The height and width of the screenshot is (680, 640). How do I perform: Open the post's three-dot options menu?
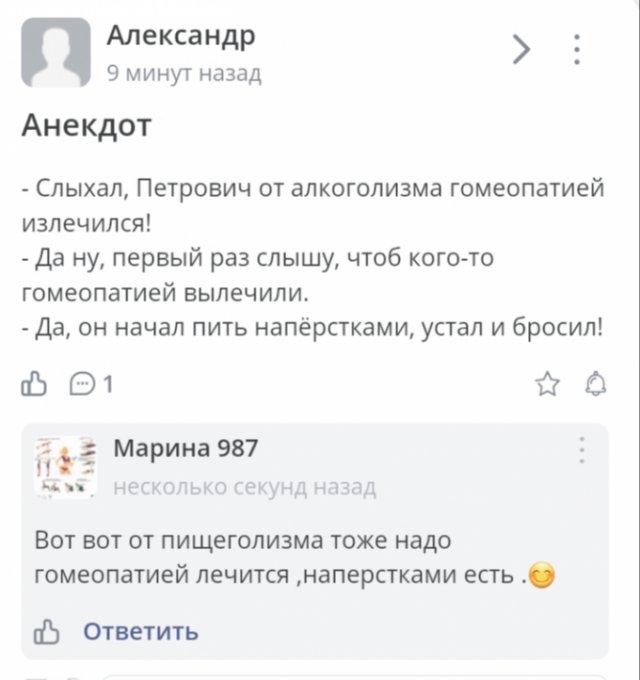point(577,48)
